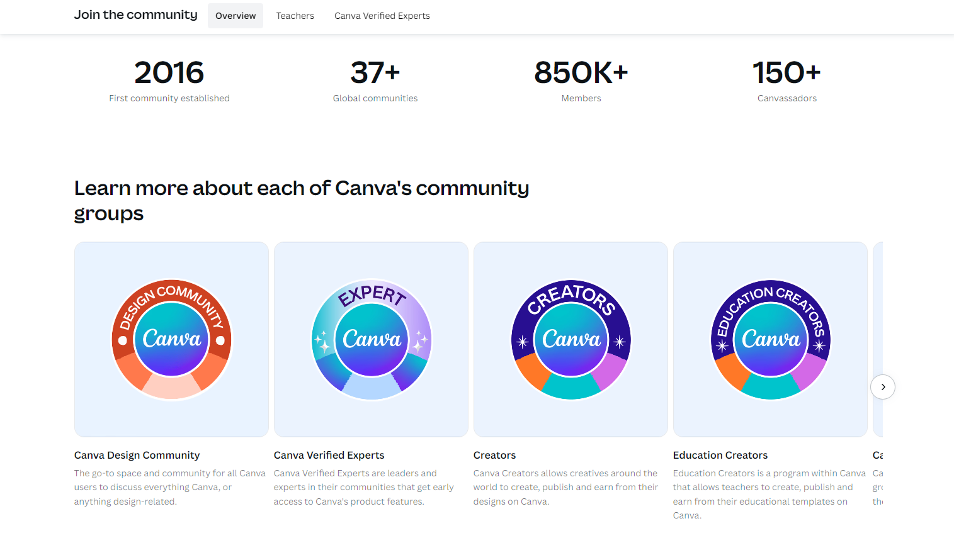This screenshot has height=560, width=954.
Task: Click the Learn more about community groups heading
Action: coord(302,201)
